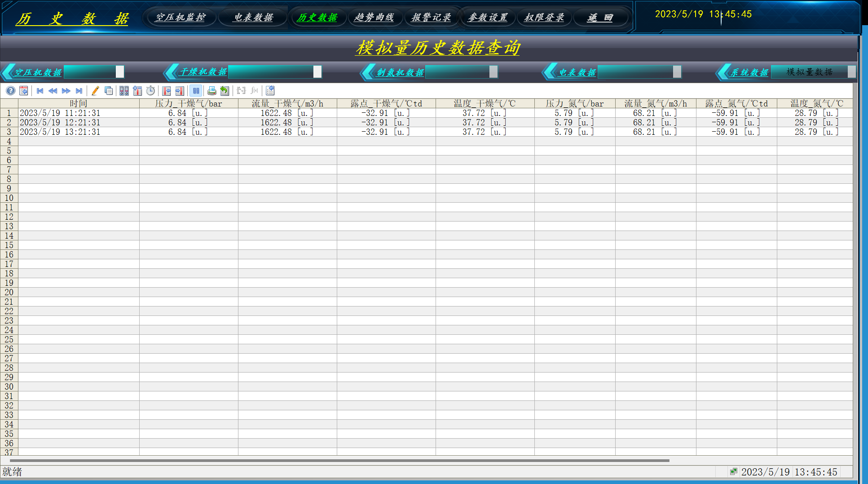The width and height of the screenshot is (868, 484).
Task: Select row number 1 header
Action: coord(9,113)
